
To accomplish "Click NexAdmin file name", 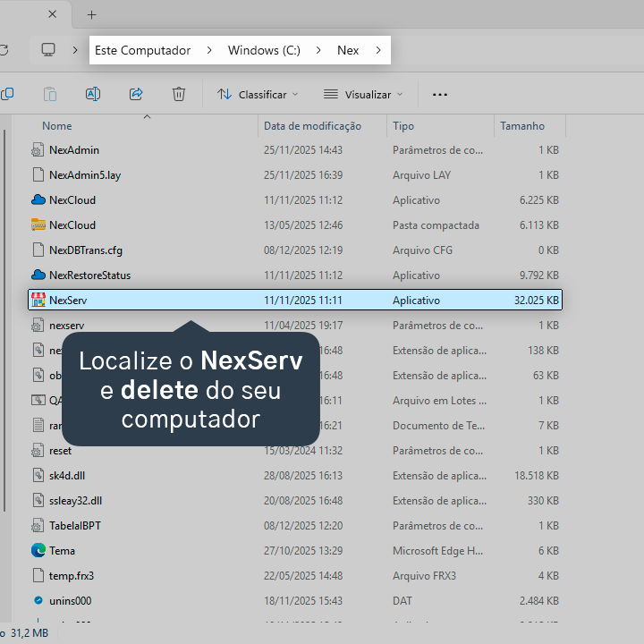I will [74, 150].
